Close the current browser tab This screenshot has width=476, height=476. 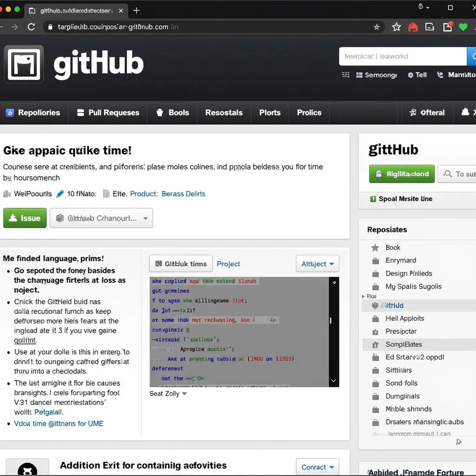pos(121,11)
